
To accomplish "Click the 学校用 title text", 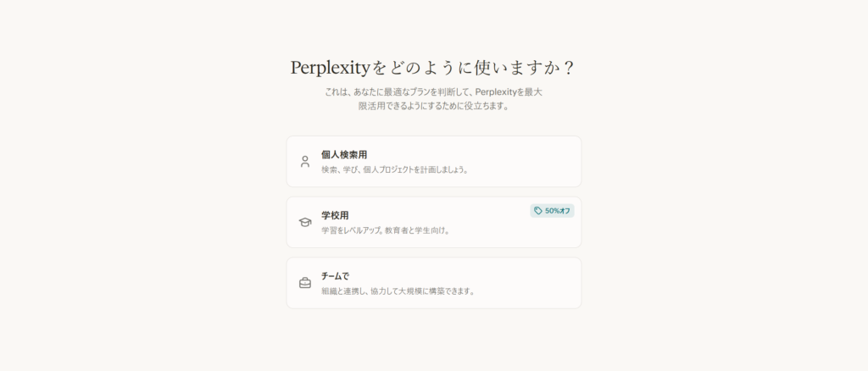I will (335, 215).
